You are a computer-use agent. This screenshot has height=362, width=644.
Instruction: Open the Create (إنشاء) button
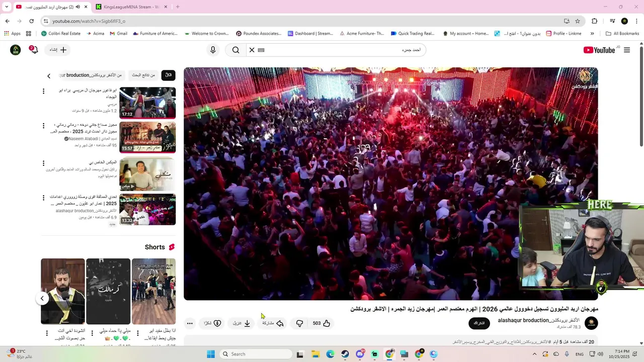coord(57,50)
